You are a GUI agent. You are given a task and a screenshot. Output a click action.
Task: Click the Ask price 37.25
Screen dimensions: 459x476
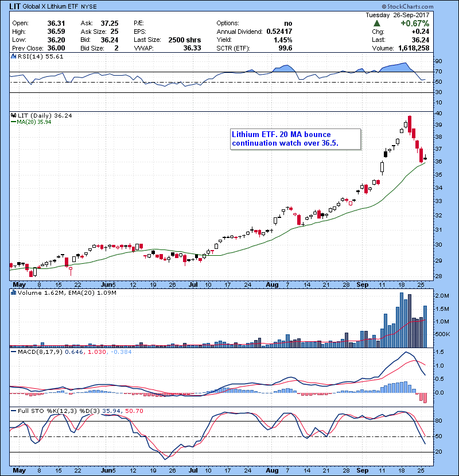(110, 24)
